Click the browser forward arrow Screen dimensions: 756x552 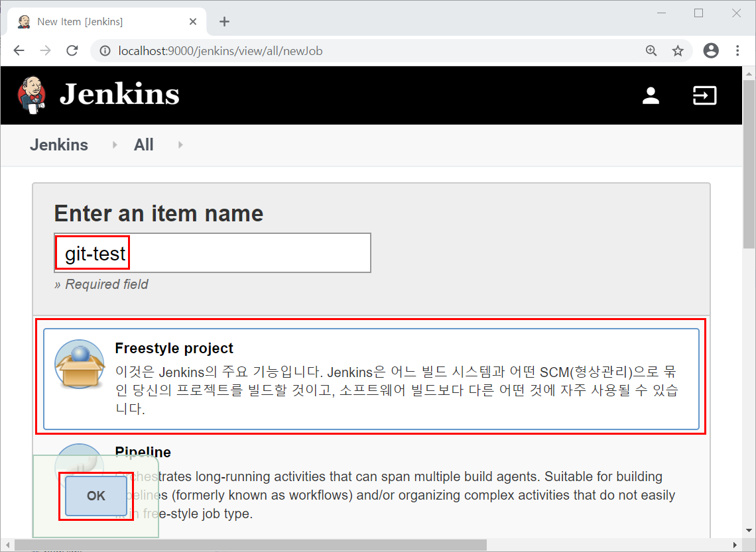click(45, 50)
